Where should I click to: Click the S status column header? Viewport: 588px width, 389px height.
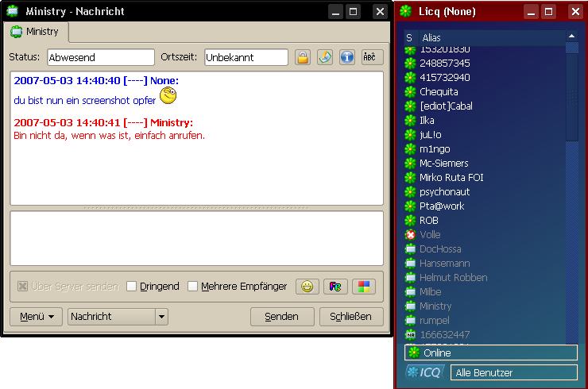(x=409, y=38)
